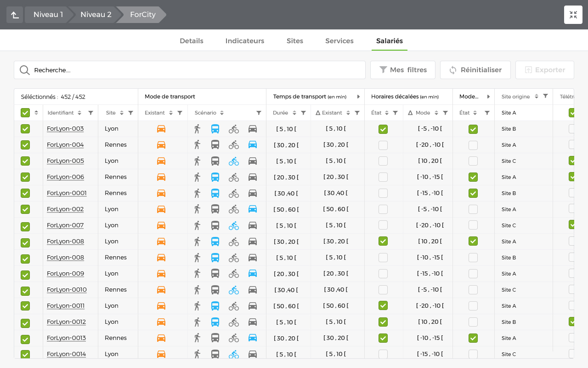Select bicycle scenario for ForLyon-005

234,161
